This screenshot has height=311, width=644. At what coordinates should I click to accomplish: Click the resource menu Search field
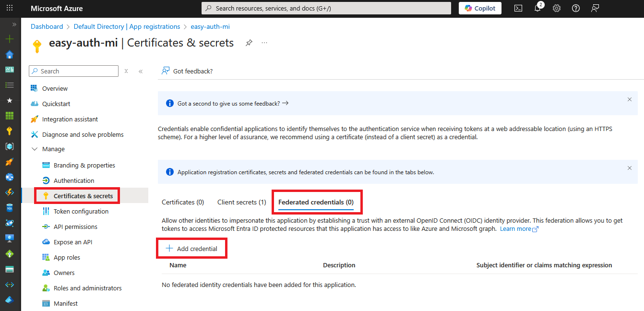(73, 71)
